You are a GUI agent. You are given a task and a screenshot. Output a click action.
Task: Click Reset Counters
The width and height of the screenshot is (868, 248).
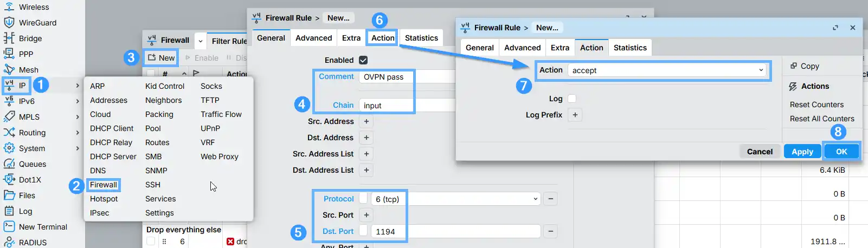pos(816,105)
